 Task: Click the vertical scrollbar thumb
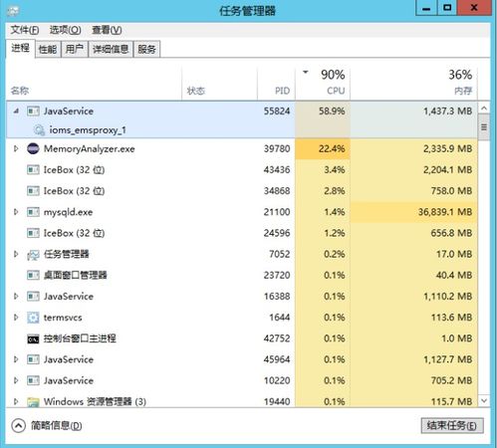click(484, 127)
